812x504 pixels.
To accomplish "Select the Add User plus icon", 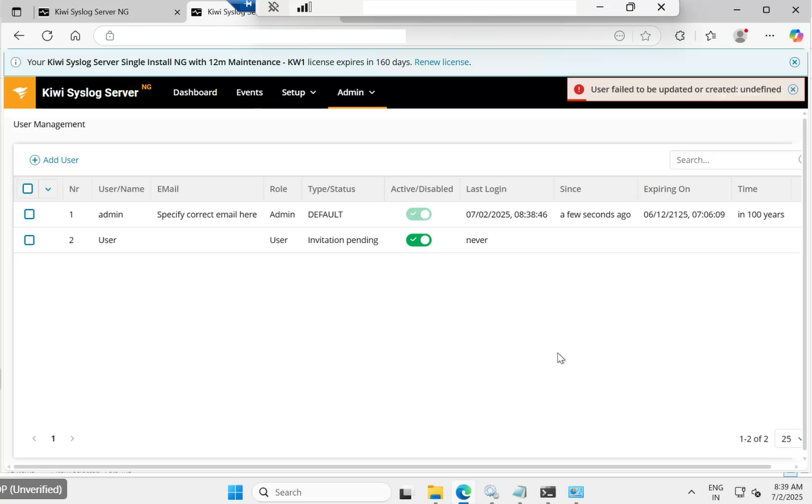I will (x=35, y=160).
